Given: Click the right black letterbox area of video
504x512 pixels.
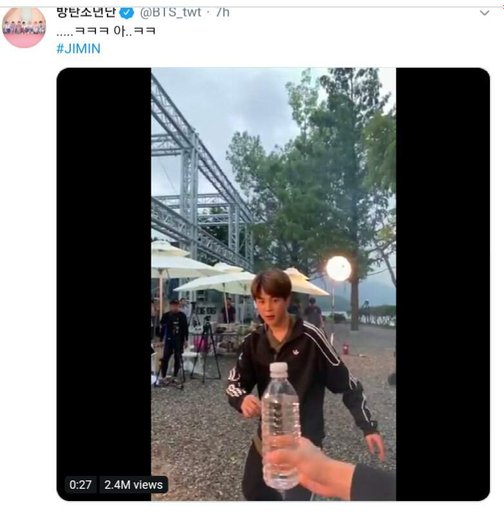Looking at the screenshot, I should pyautogui.click(x=443, y=284).
